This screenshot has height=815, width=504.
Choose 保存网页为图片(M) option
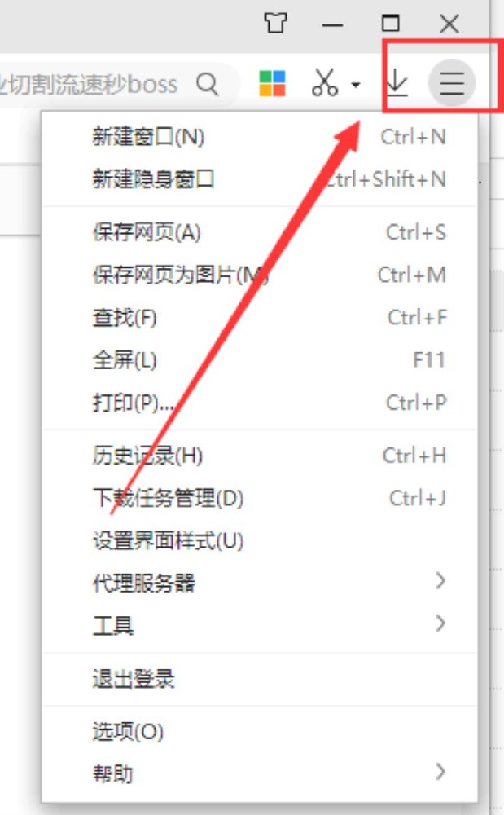(x=260, y=275)
